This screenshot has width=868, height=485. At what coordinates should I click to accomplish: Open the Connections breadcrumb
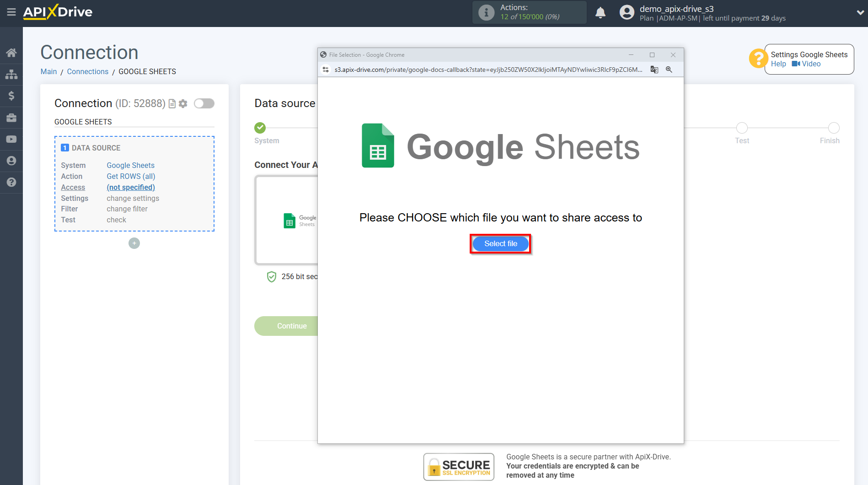pyautogui.click(x=87, y=71)
